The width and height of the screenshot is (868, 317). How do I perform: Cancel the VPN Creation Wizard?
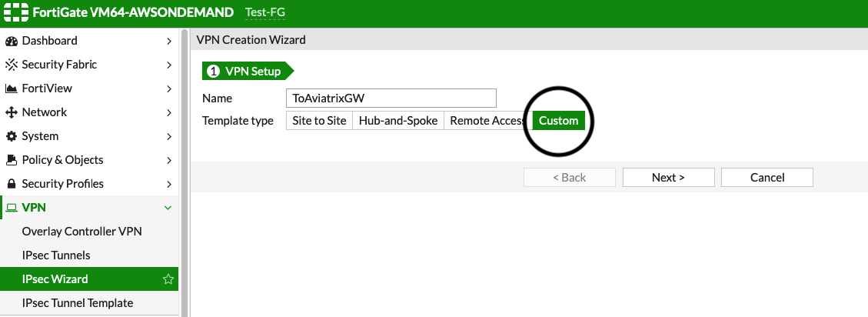click(x=767, y=178)
